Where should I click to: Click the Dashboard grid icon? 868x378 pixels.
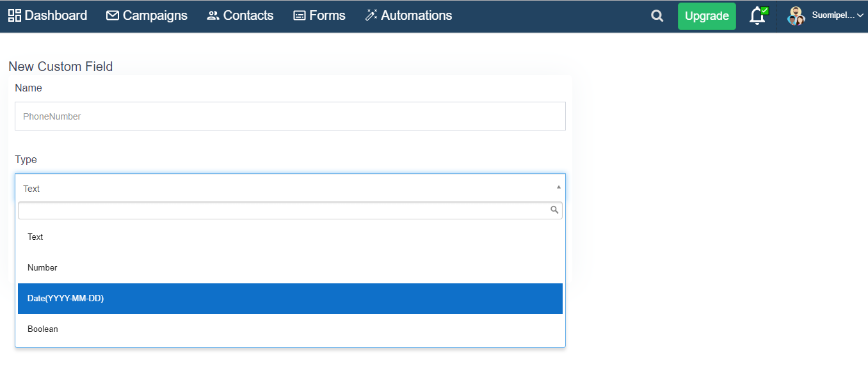point(15,15)
